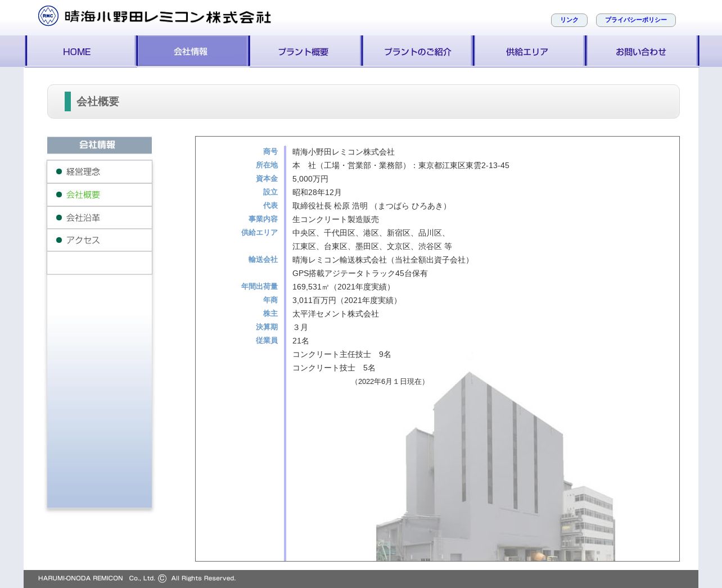Click the 169,531㎥ shipment value

point(310,287)
